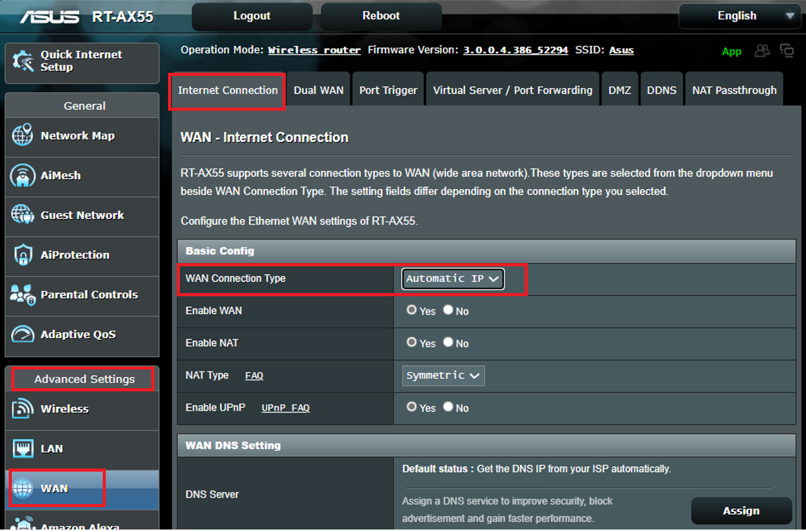The height and width of the screenshot is (532, 806).
Task: Click the Assign DNS service button
Action: coord(741,510)
